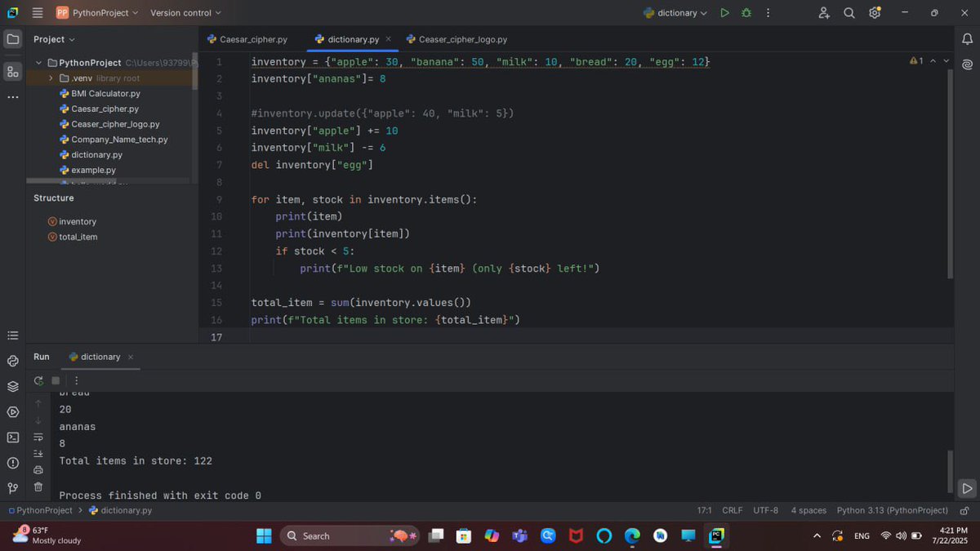
Task: Change the CRLF line separator
Action: tap(733, 510)
